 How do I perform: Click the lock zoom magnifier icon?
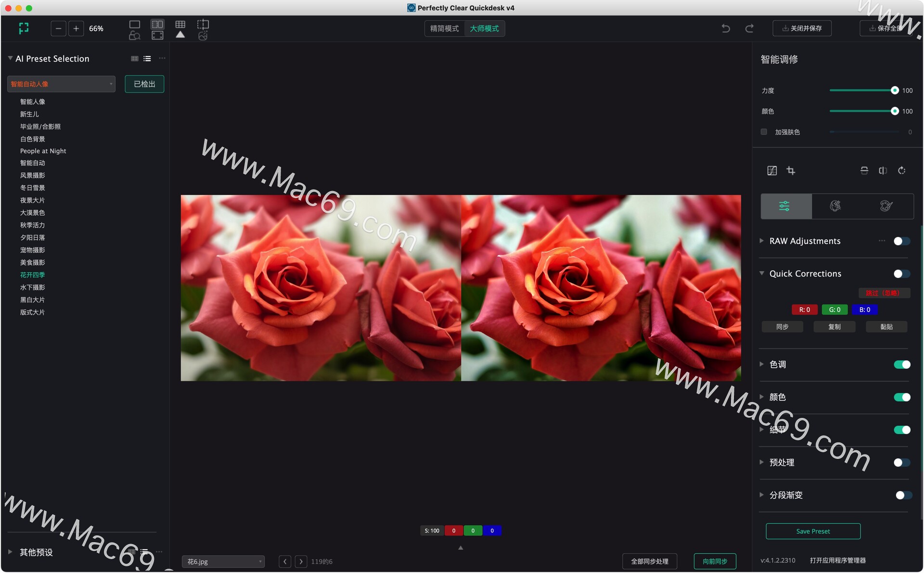pyautogui.click(x=135, y=36)
